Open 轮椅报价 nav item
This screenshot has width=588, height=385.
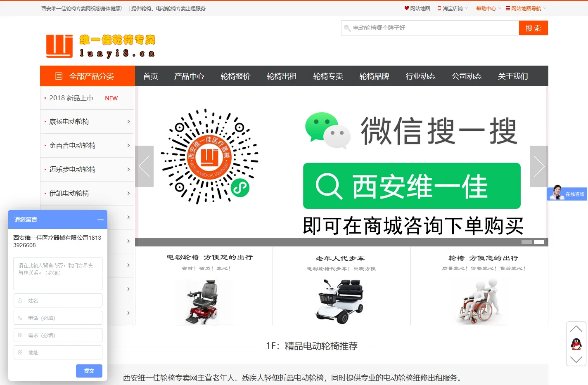point(235,76)
